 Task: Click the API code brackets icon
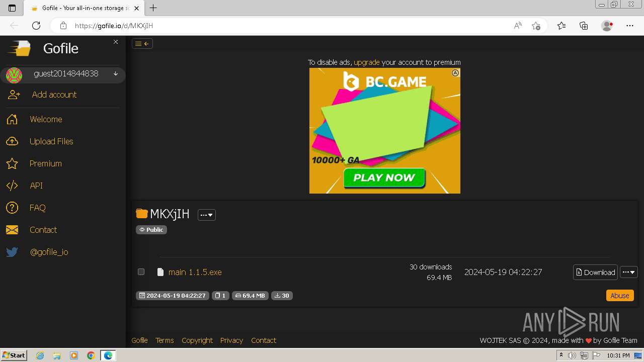12,186
